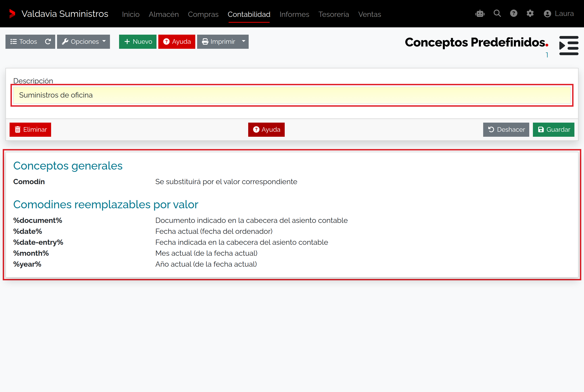
Task: Click the %document% wildcard text
Action: (38, 220)
